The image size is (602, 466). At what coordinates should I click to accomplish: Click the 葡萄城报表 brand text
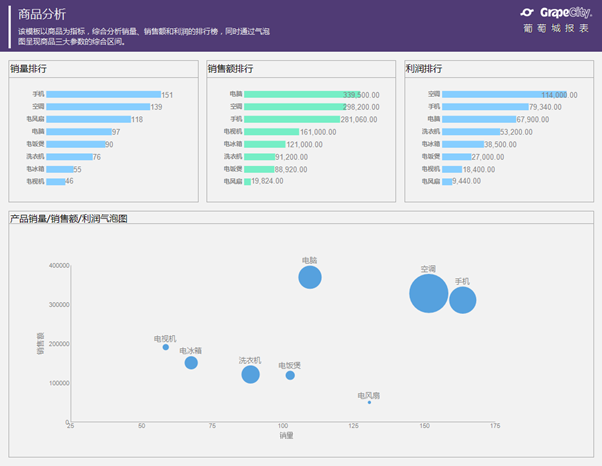point(556,28)
